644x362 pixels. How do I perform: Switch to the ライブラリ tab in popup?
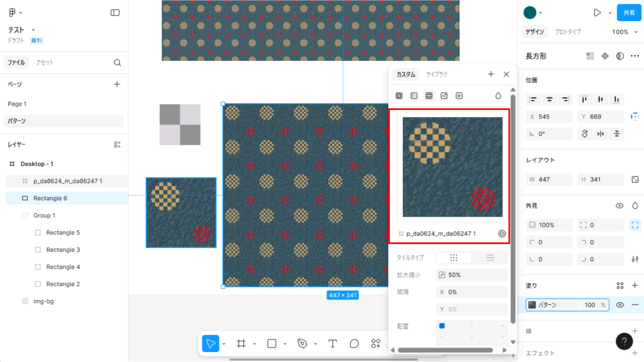click(x=436, y=75)
